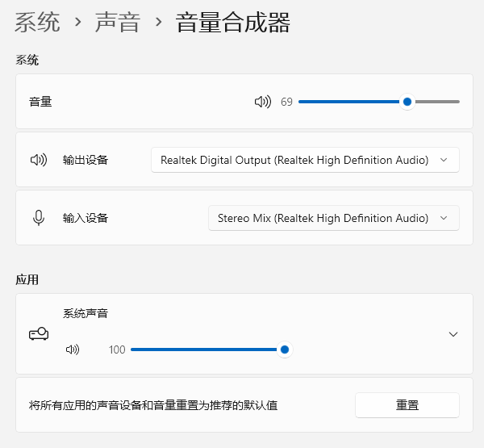Open the Stereo Mix input device dropdown
Viewport: 484px width, 448px height.
[334, 218]
